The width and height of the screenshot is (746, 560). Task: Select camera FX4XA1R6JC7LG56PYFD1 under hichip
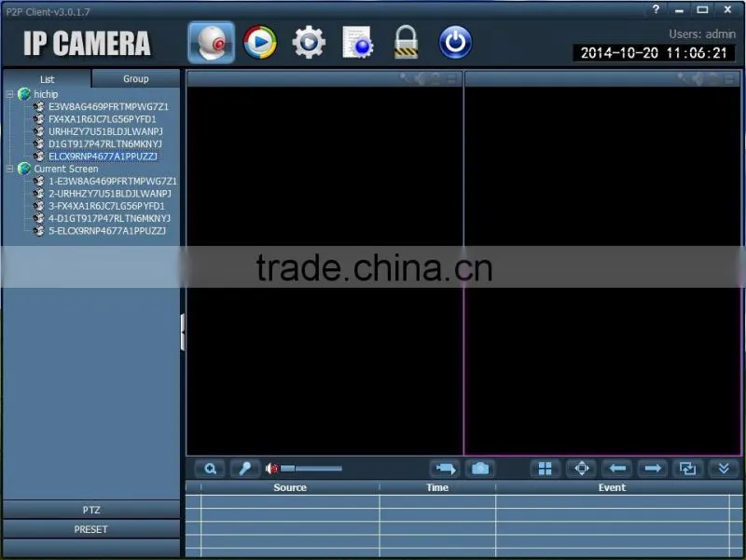[x=103, y=119]
